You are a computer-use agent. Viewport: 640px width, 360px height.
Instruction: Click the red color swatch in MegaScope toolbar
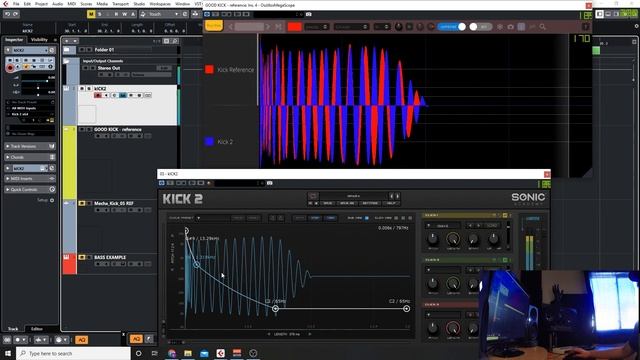point(294,27)
